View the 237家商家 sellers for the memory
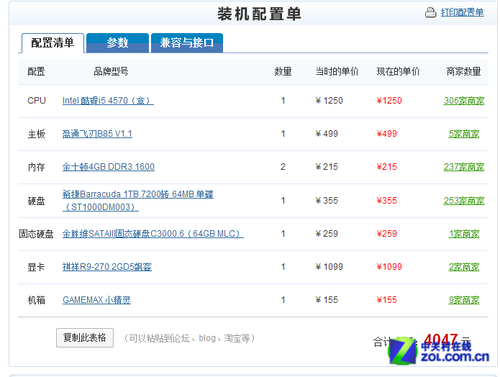 tap(464, 167)
